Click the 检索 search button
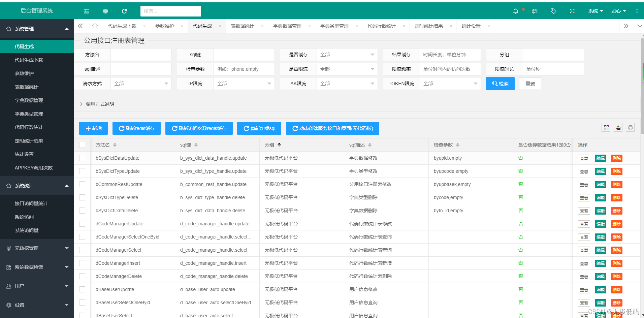 tap(500, 84)
